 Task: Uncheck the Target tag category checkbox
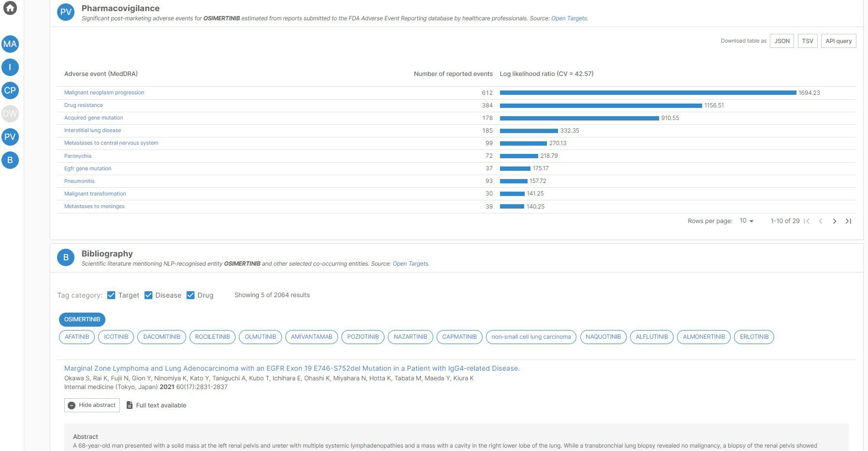click(111, 295)
